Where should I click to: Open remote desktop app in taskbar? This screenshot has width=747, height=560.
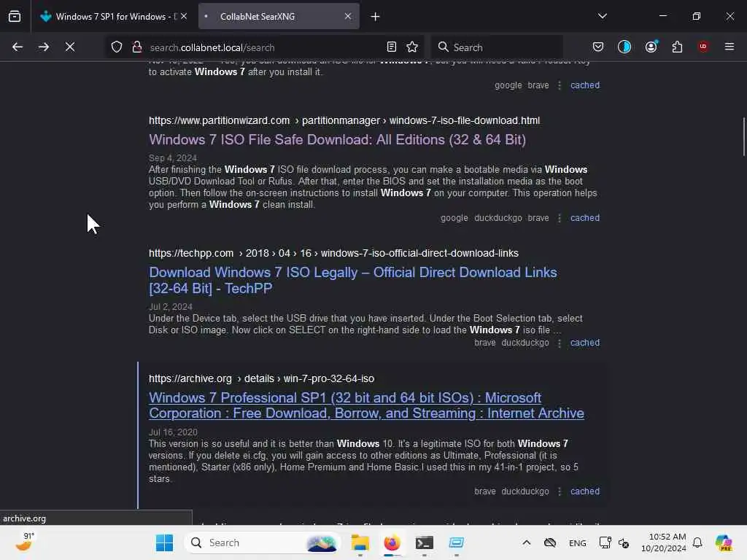[x=456, y=542]
